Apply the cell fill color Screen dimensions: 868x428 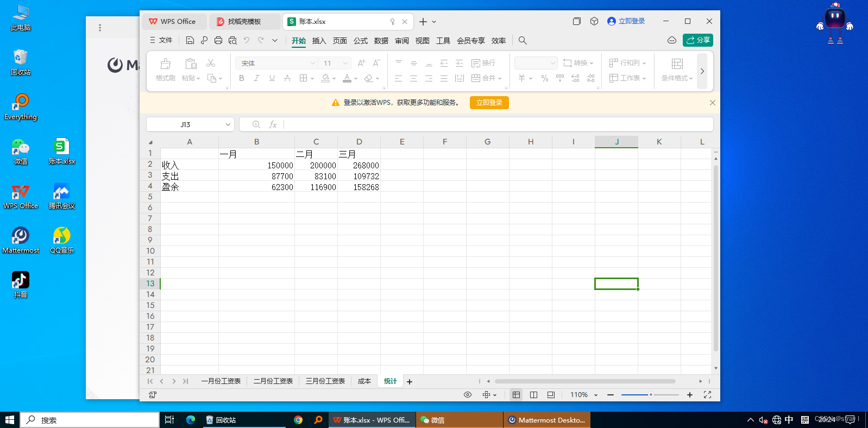[x=325, y=78]
